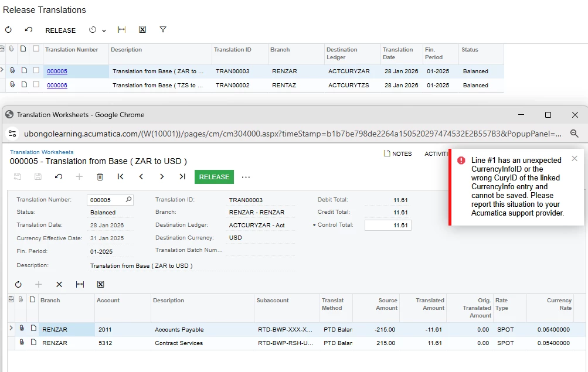Open the schedule clock icon menu
The height and width of the screenshot is (372, 588).
[x=93, y=30]
